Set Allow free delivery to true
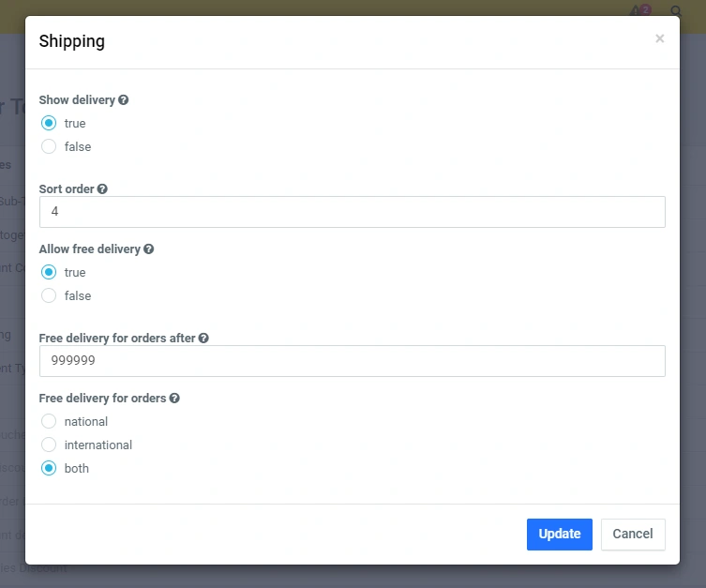Screen dimensions: 706x588 point(49,273)
